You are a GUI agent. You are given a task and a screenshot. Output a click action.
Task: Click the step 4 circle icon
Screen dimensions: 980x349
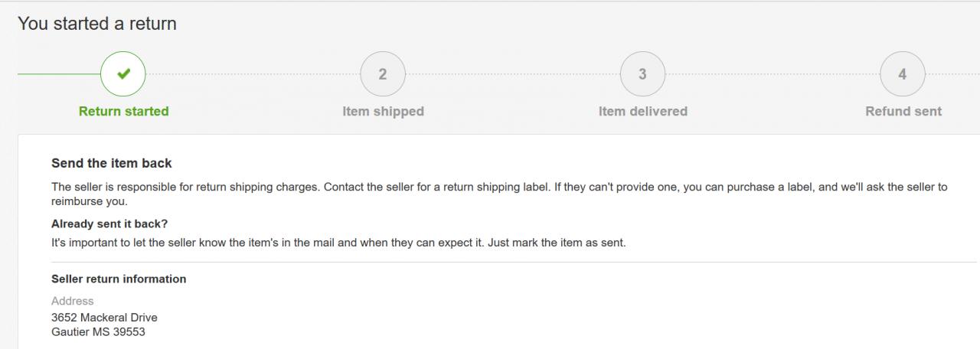903,73
